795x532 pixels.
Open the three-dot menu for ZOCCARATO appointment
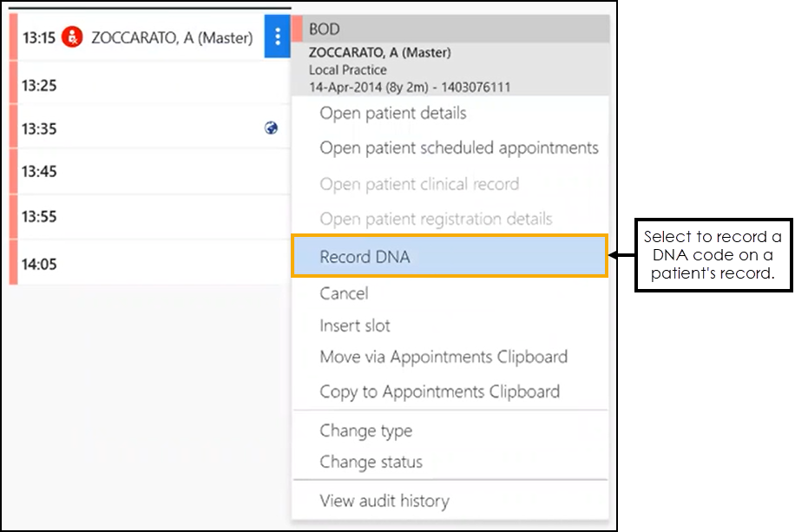click(278, 37)
